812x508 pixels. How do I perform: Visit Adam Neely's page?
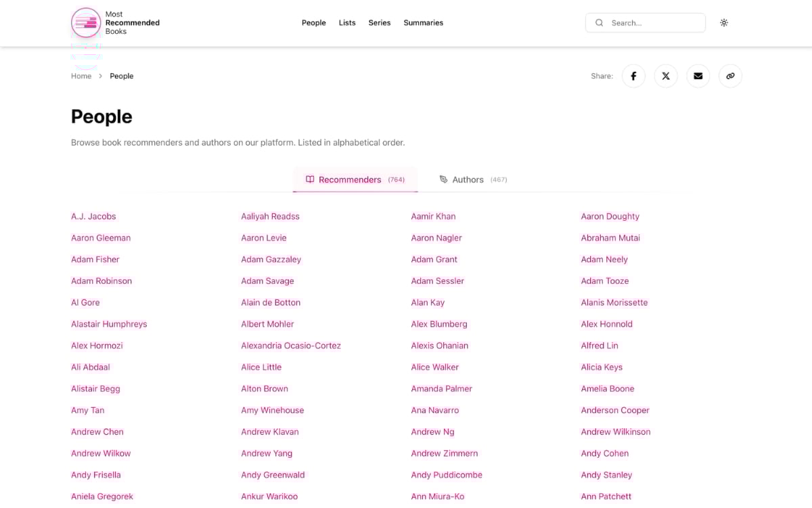point(604,259)
